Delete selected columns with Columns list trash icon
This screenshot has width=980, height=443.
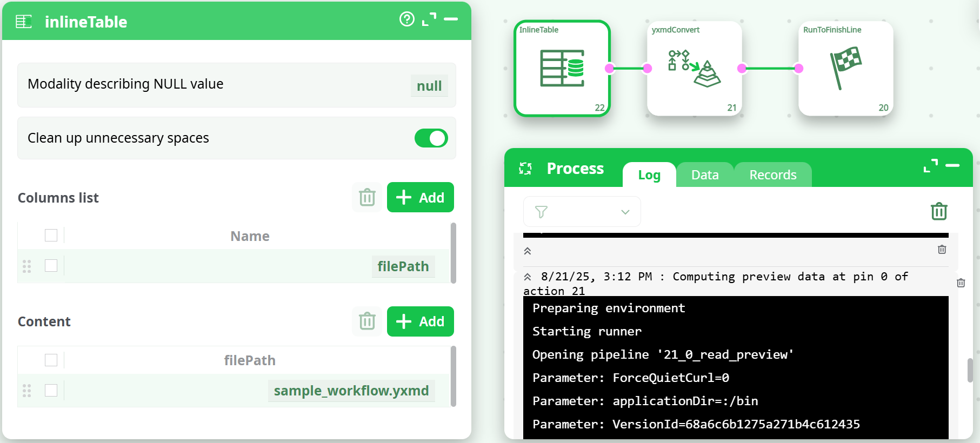pos(367,197)
